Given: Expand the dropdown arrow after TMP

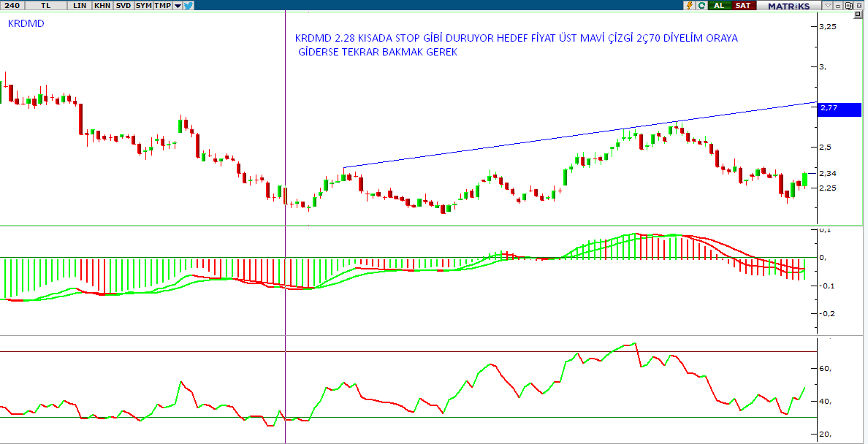Looking at the screenshot, I should click(177, 6).
